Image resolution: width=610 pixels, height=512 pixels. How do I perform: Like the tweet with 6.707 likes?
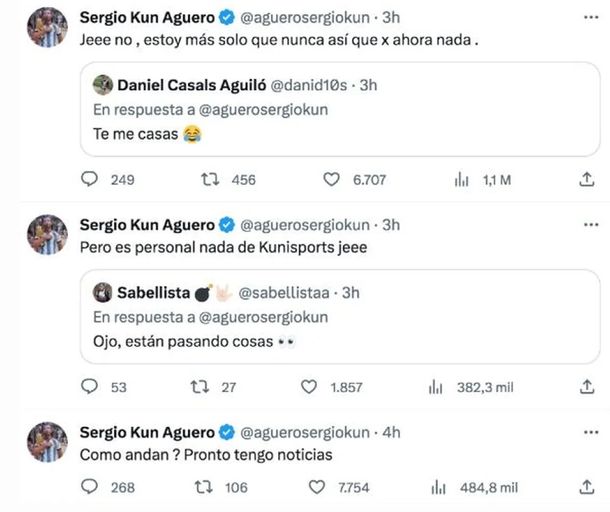332,180
